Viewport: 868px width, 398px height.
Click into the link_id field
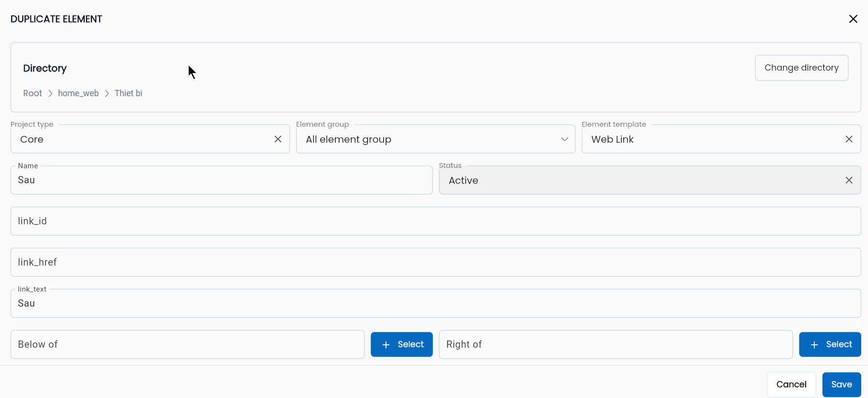pyautogui.click(x=435, y=221)
